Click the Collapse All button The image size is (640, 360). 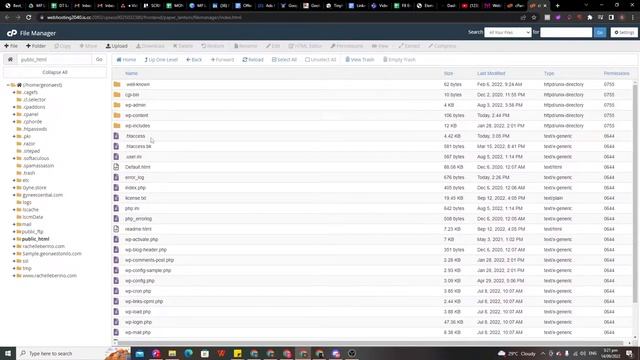click(x=55, y=72)
